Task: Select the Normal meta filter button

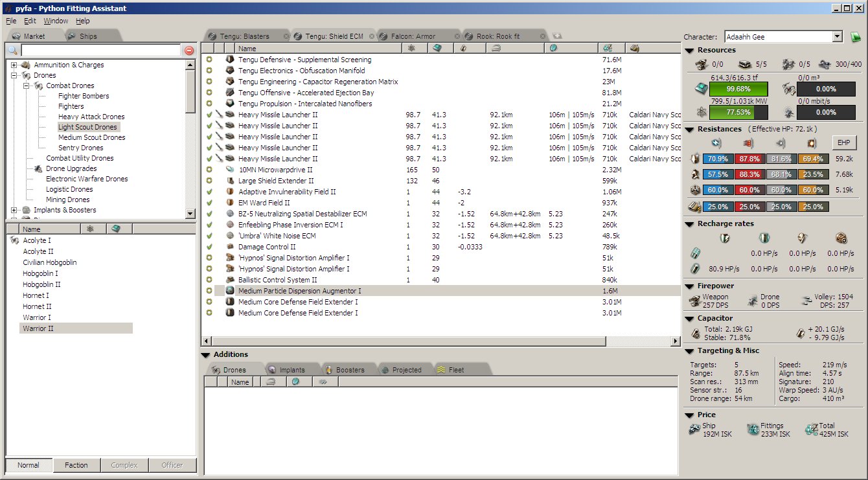Action: [x=29, y=465]
